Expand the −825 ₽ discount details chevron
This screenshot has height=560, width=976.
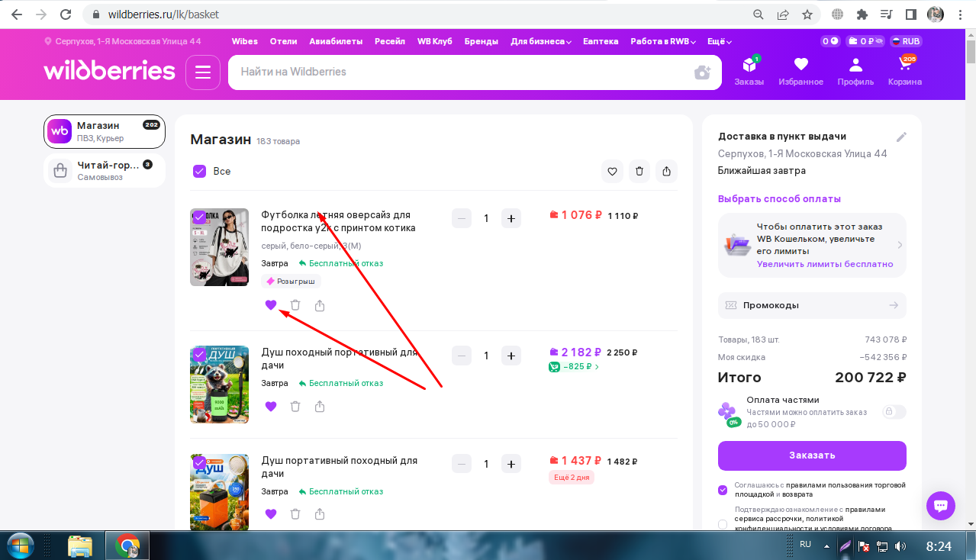click(x=597, y=367)
